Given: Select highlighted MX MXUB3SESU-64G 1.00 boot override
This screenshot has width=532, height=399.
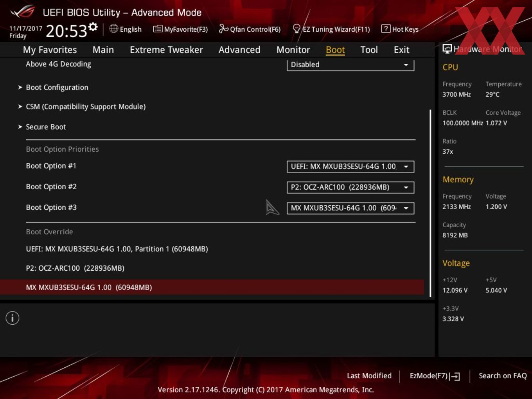Looking at the screenshot, I should click(x=212, y=287).
